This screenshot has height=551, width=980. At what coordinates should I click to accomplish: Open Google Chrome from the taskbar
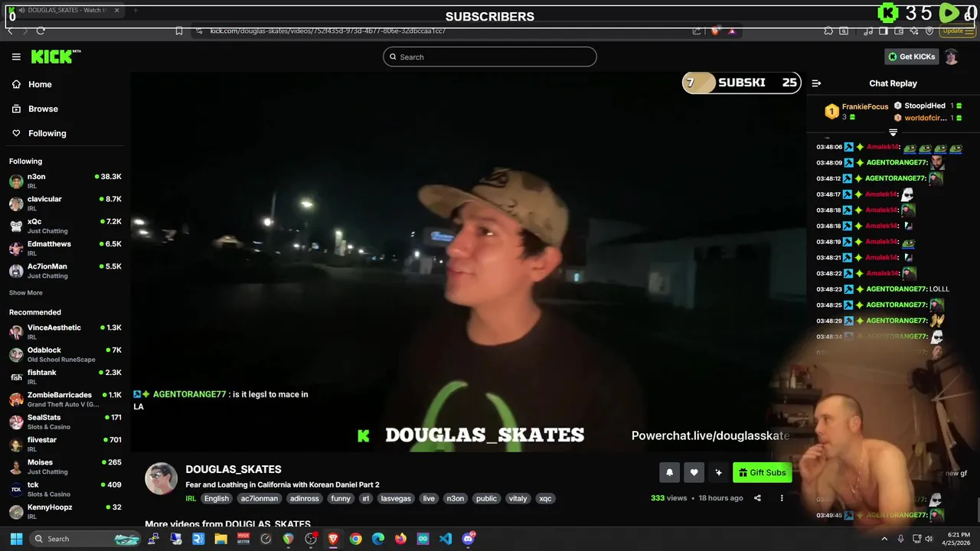point(356,539)
